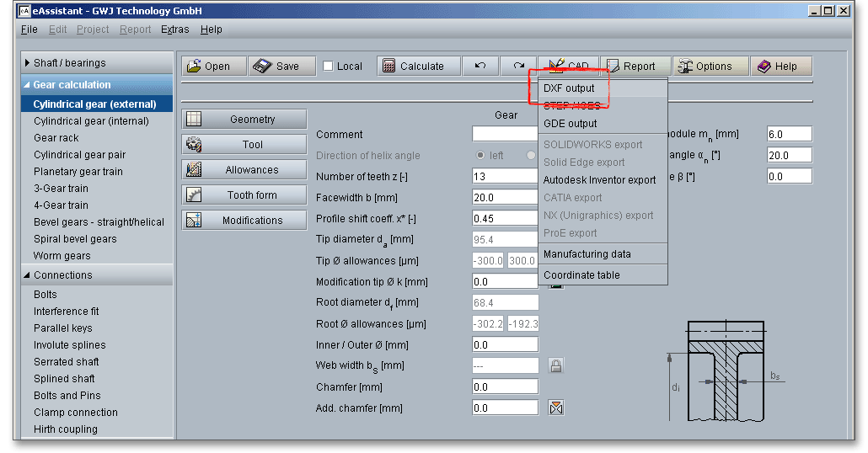The image size is (868, 453).
Task: Open the Options toolbar button
Action: click(x=710, y=67)
